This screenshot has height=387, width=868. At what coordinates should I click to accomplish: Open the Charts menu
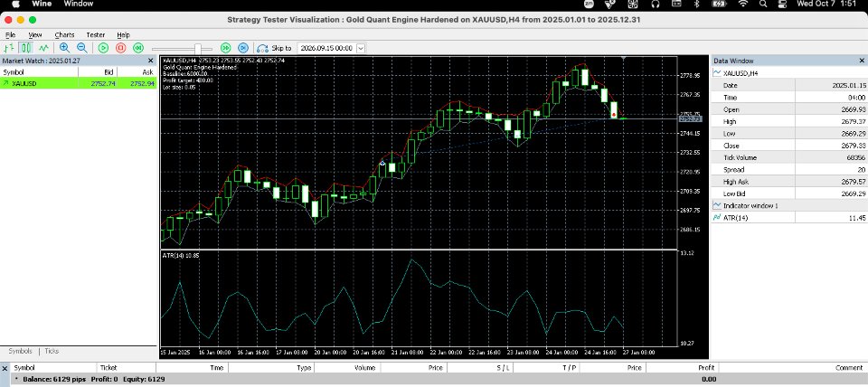point(64,35)
